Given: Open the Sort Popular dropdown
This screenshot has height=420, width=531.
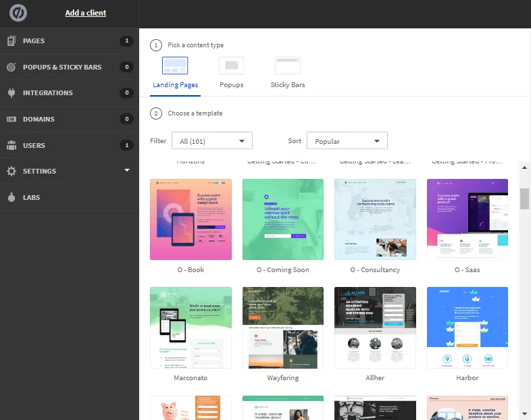Looking at the screenshot, I should coord(347,140).
